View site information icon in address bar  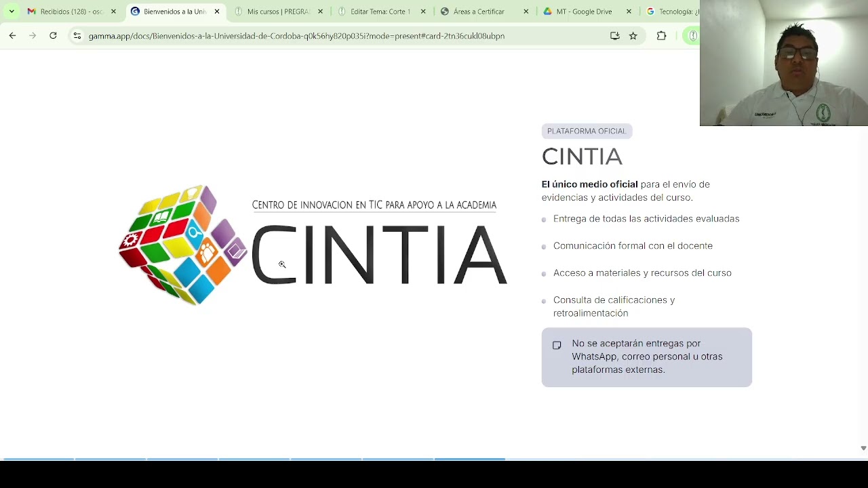tap(77, 36)
